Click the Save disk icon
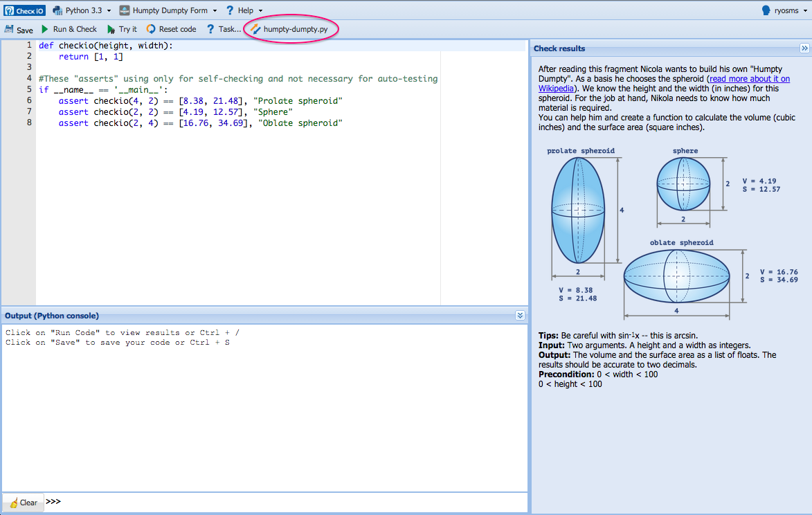The image size is (812, 515). coord(9,30)
